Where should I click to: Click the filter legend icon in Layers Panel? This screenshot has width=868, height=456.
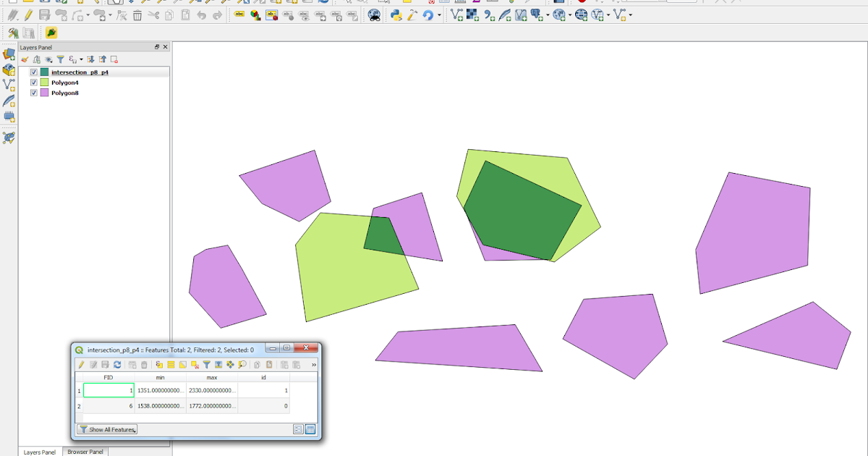(61, 59)
